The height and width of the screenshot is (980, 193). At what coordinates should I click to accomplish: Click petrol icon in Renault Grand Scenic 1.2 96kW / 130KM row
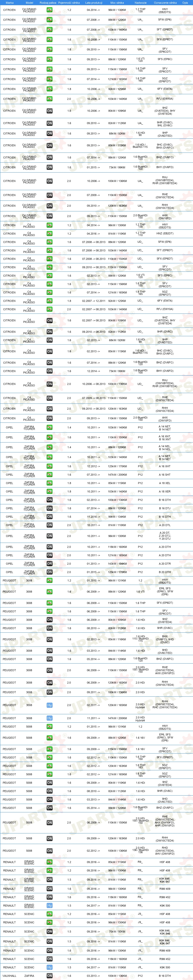[x=49, y=870]
